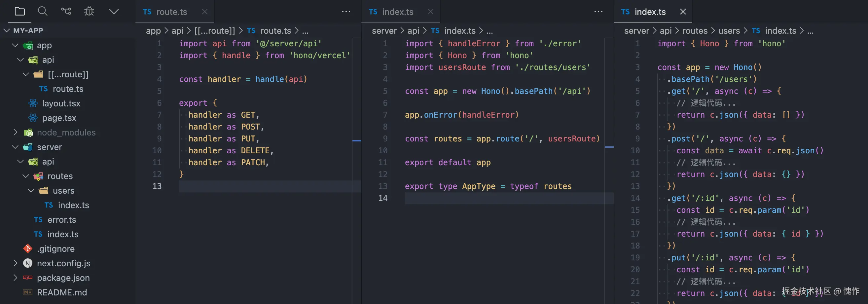Open more actions for middle editor group
The image size is (868, 304).
pyautogui.click(x=598, y=12)
